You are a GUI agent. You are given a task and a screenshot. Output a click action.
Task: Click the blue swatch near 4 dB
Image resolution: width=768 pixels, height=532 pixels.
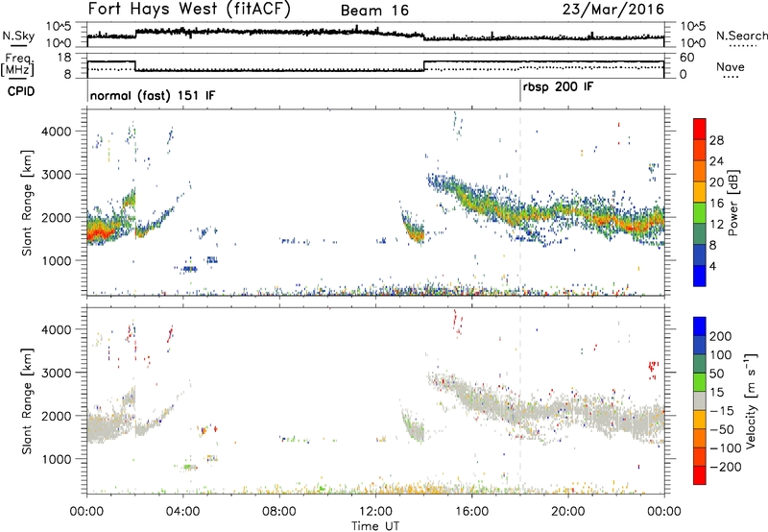[700, 276]
